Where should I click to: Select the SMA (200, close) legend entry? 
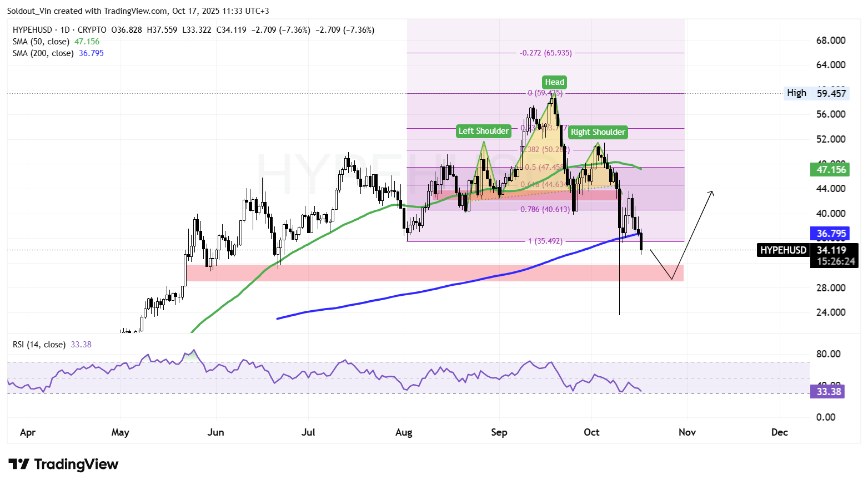pos(42,53)
